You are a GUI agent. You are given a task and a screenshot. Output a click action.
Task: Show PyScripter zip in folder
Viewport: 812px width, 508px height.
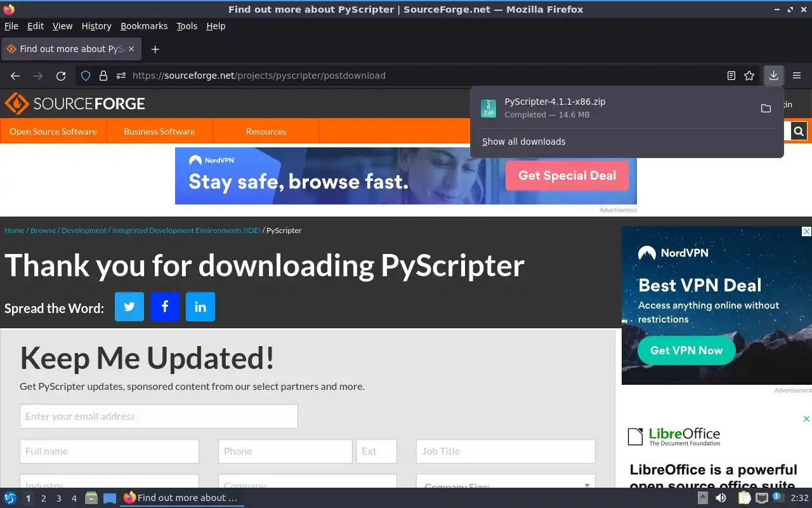(x=766, y=109)
